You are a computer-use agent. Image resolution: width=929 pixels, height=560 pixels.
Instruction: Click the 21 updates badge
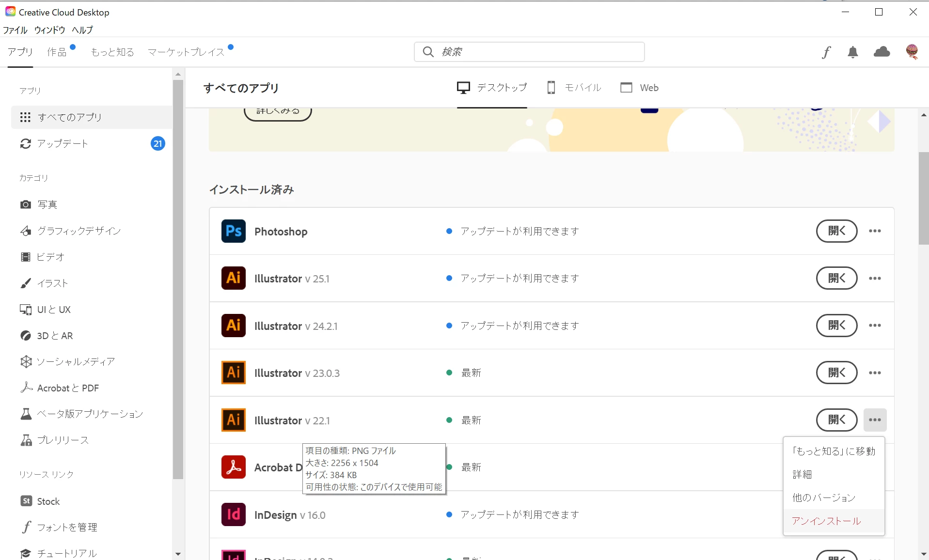click(x=158, y=143)
